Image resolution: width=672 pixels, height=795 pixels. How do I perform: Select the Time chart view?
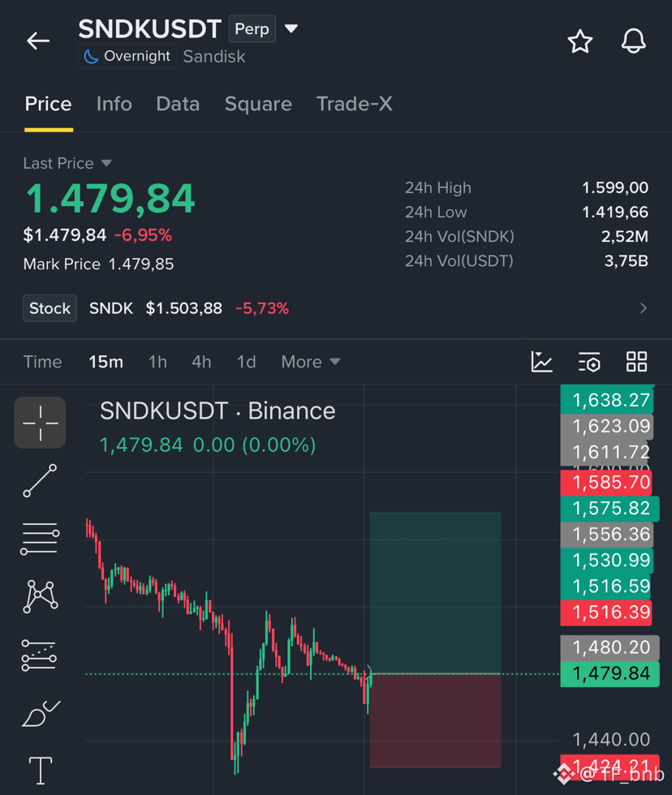[42, 362]
